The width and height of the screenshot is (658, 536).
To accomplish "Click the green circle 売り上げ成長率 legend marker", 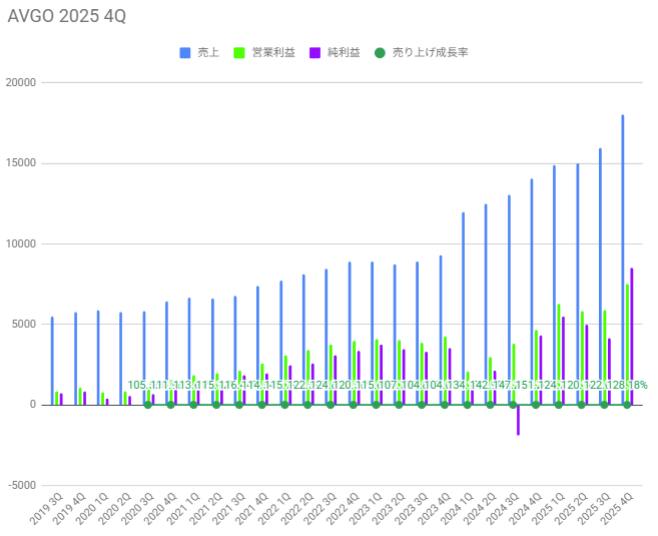I will pyautogui.click(x=380, y=53).
